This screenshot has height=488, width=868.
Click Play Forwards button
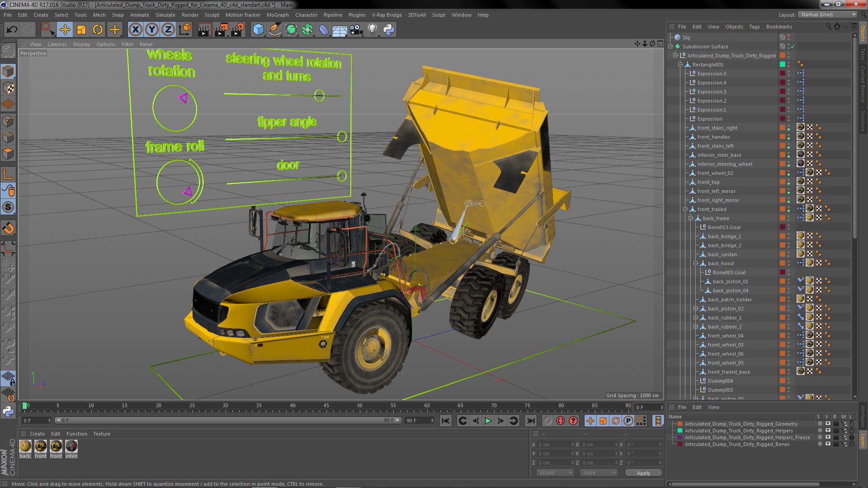[488, 421]
